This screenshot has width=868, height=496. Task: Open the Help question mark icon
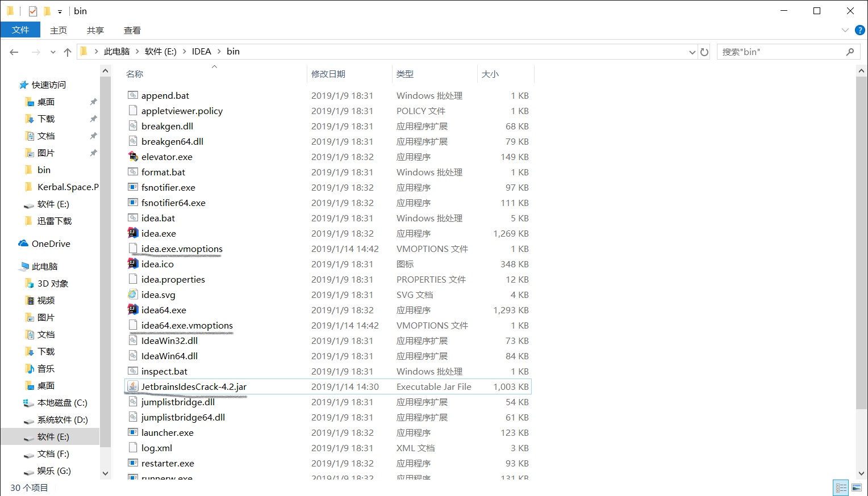pos(859,30)
